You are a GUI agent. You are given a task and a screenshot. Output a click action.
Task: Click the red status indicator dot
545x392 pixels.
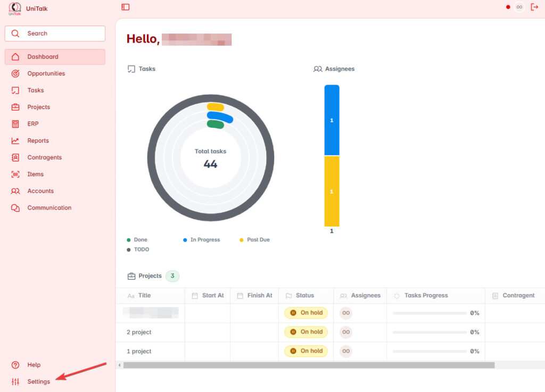click(508, 7)
